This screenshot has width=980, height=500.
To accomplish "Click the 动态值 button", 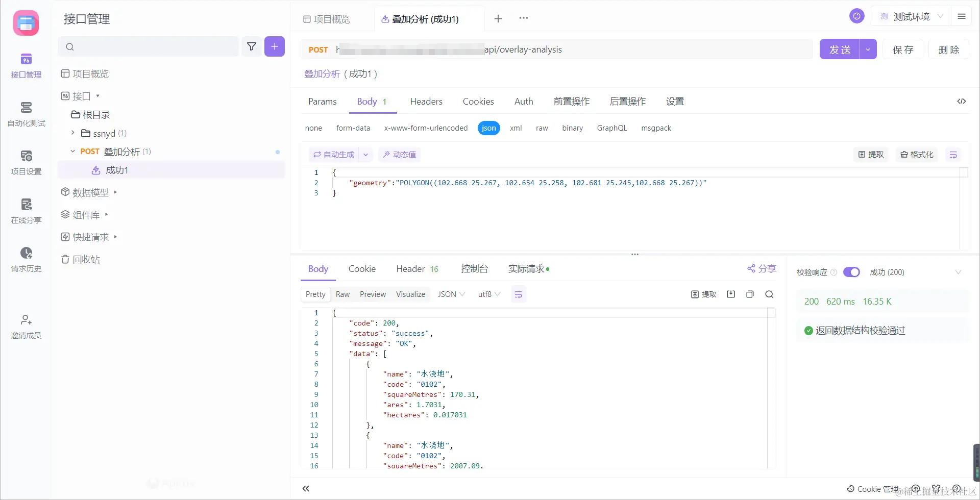I will [x=399, y=155].
